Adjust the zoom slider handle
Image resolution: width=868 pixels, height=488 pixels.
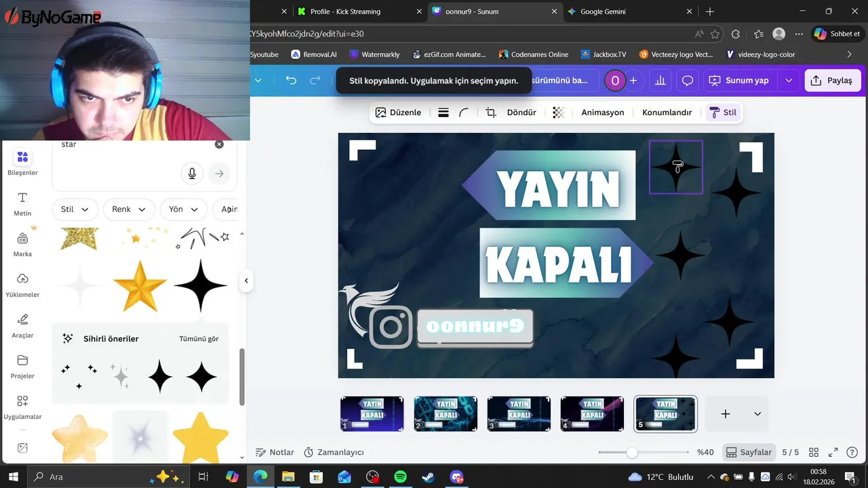(x=632, y=452)
